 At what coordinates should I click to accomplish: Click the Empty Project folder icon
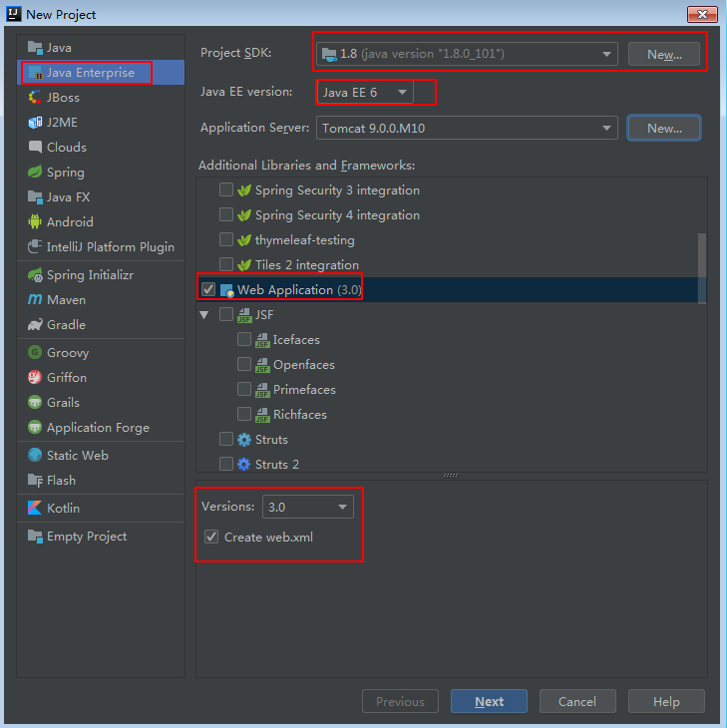[x=35, y=537]
